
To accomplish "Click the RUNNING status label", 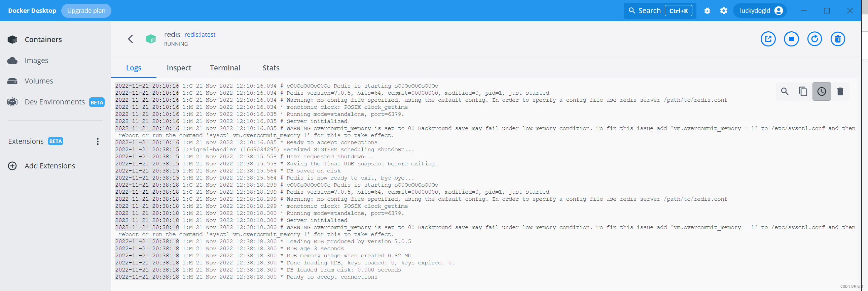I will [176, 44].
